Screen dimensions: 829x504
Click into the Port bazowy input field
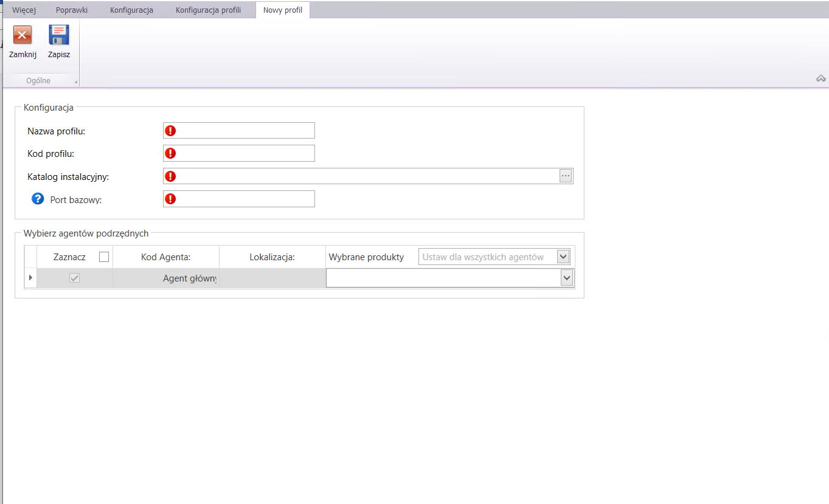tap(239, 199)
